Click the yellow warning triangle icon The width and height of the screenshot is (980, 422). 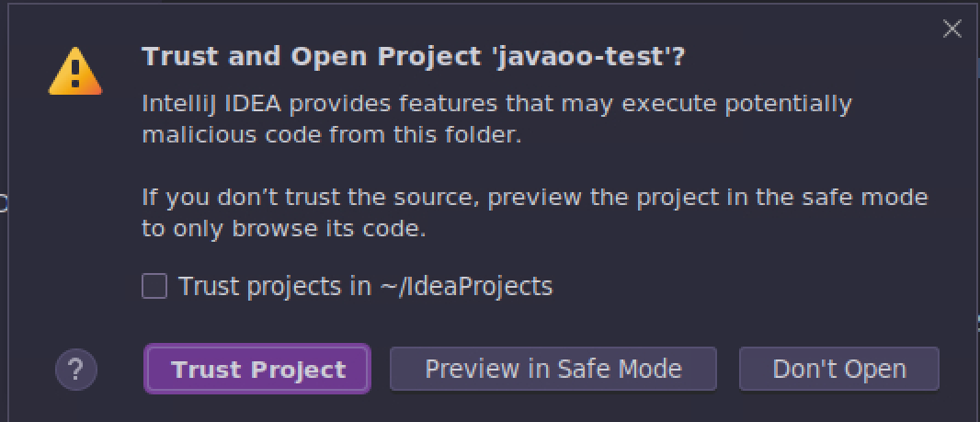75,72
